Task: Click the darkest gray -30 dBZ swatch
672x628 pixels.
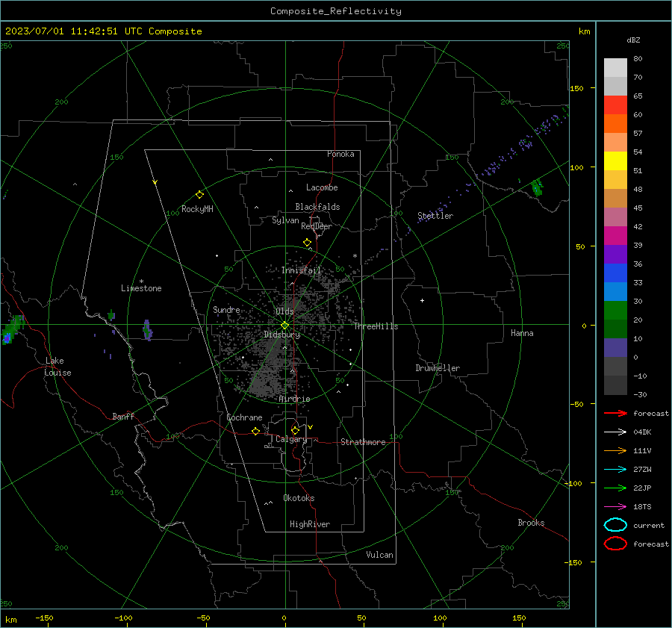Action: pyautogui.click(x=615, y=385)
